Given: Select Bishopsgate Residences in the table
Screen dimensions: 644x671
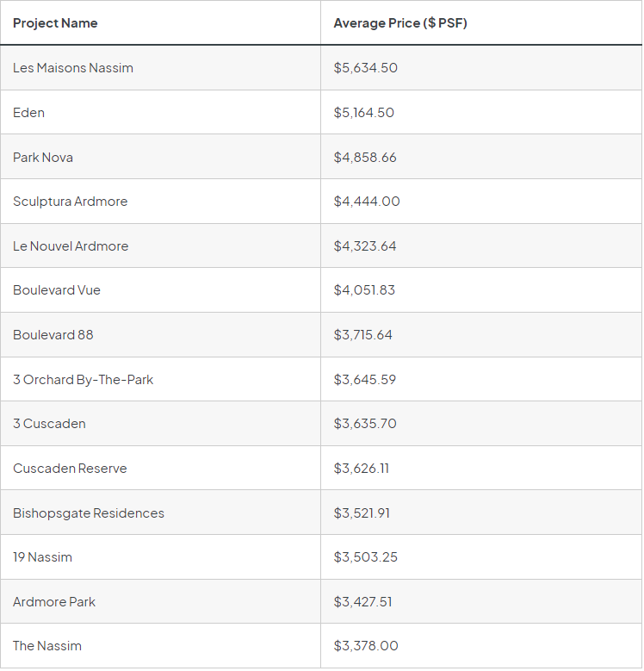Looking at the screenshot, I should 89,513.
